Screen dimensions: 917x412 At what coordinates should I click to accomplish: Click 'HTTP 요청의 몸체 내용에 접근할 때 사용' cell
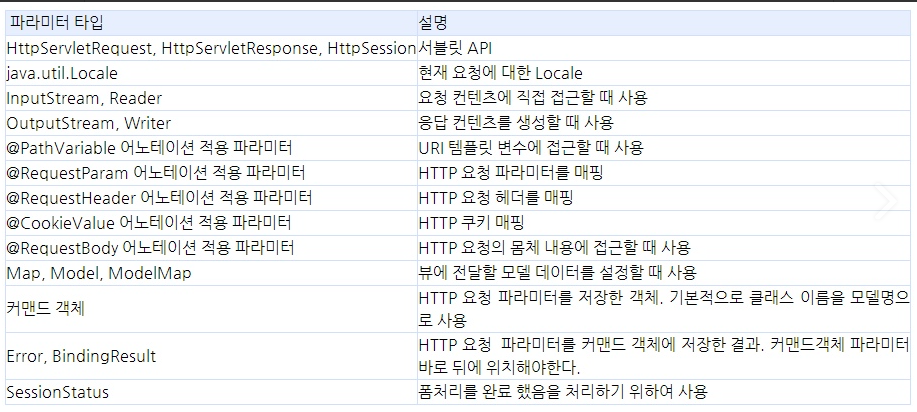pyautogui.click(x=664, y=248)
